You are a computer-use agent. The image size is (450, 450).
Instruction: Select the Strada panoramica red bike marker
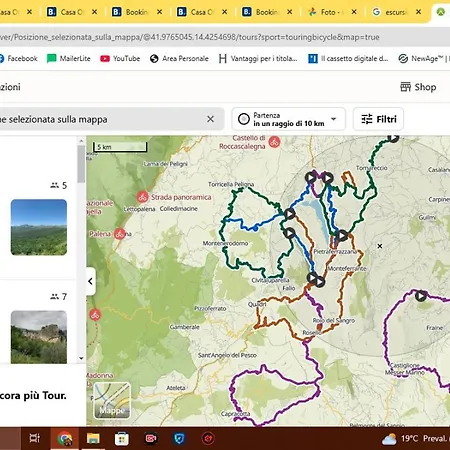[143, 197]
